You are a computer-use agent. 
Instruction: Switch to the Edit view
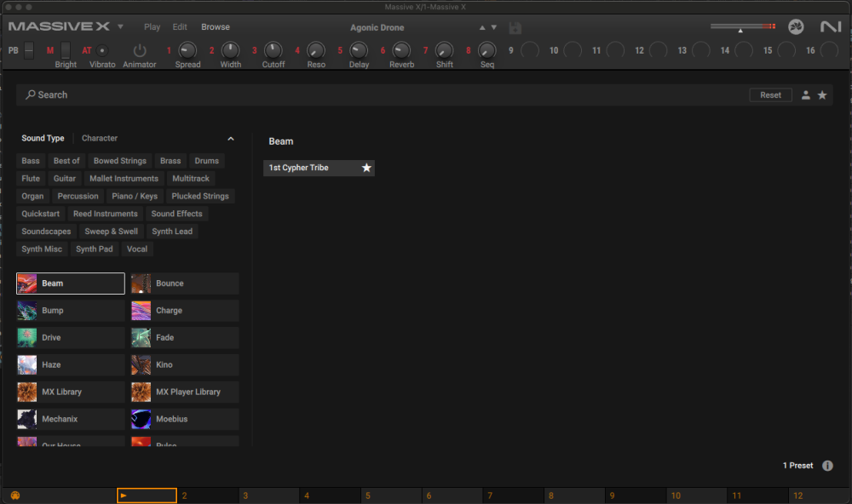[x=180, y=26]
